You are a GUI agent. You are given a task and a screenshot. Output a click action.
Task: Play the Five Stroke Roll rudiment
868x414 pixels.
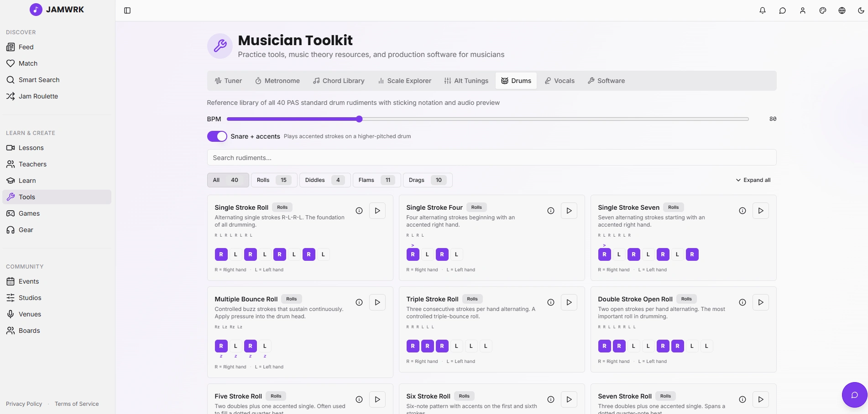tap(377, 399)
